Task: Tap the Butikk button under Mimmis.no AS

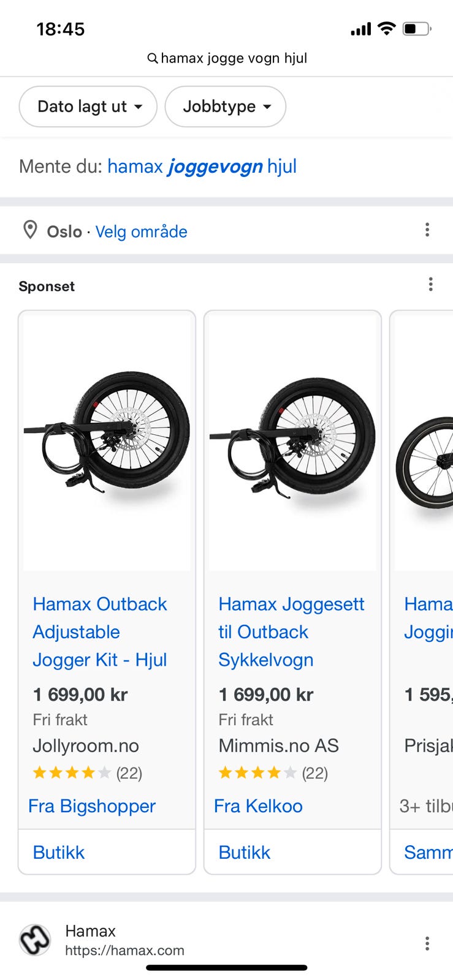Action: click(x=245, y=853)
